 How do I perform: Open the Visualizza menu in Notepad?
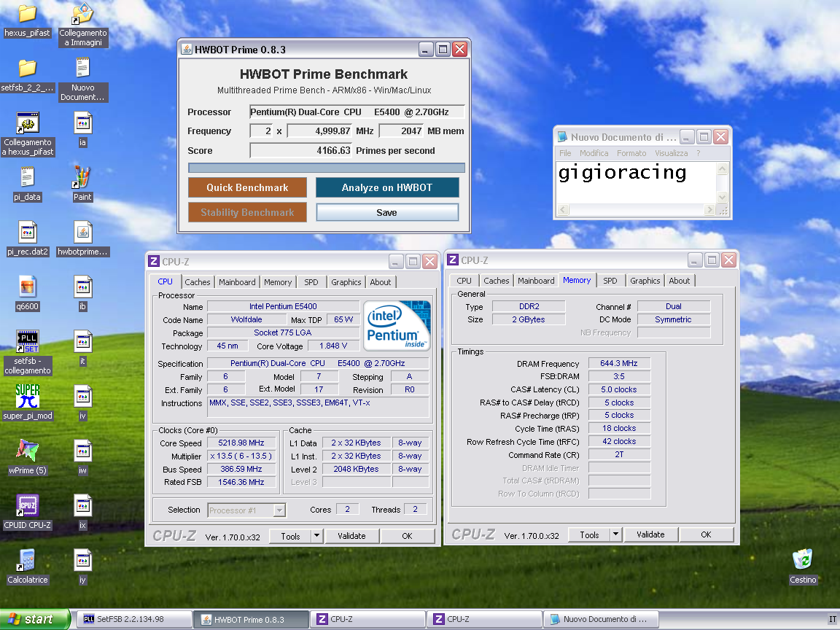click(x=671, y=153)
